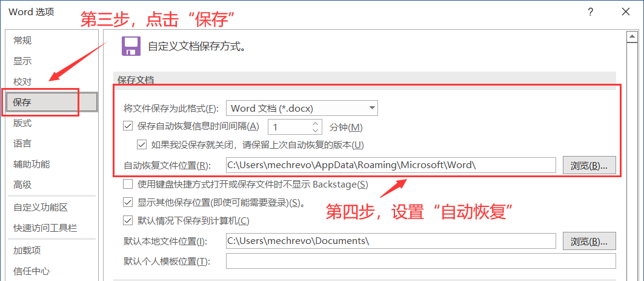Close the Word 选项 dialog

click(x=625, y=12)
